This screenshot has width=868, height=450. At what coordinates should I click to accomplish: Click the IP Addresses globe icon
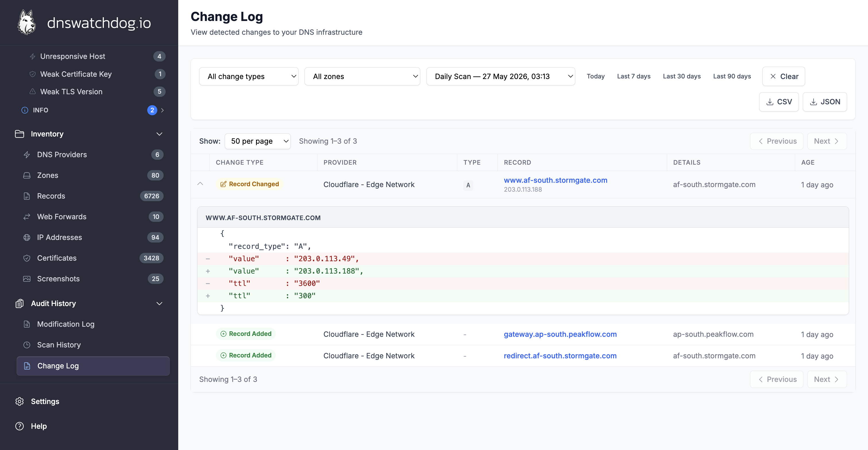click(x=27, y=237)
